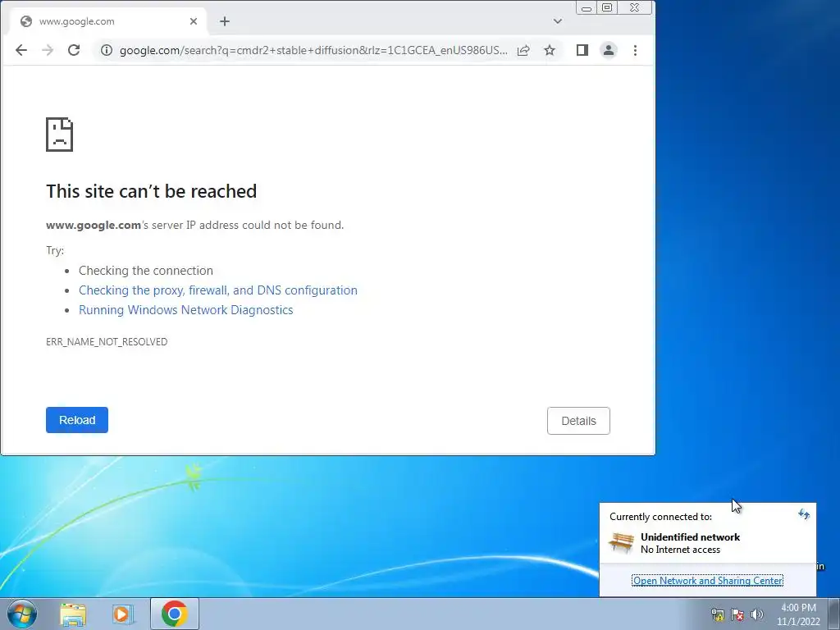840x630 pixels.
Task: Click the ERR_NAME_NOT_RESOLVED error code text
Action: [107, 342]
